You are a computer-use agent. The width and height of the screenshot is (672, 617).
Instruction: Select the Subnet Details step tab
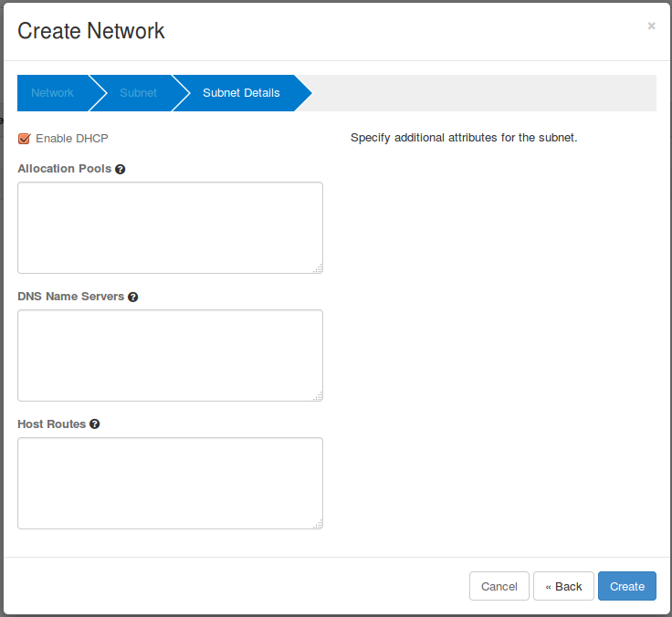point(241,93)
